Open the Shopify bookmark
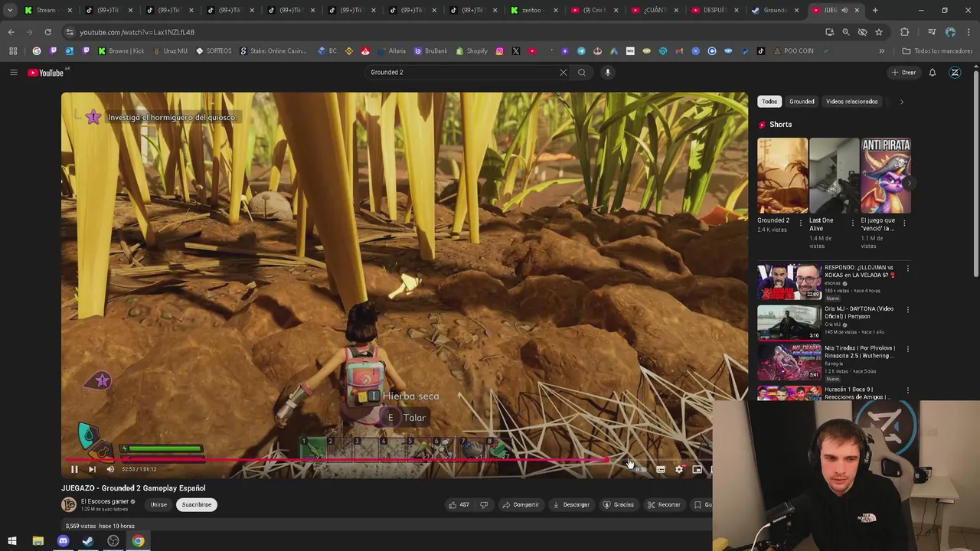This screenshot has width=980, height=551. [x=472, y=51]
